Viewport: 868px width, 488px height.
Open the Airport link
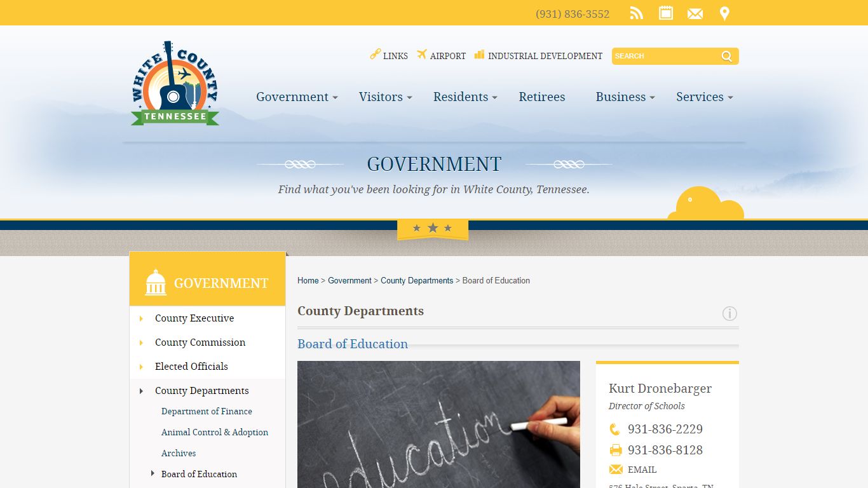click(448, 56)
